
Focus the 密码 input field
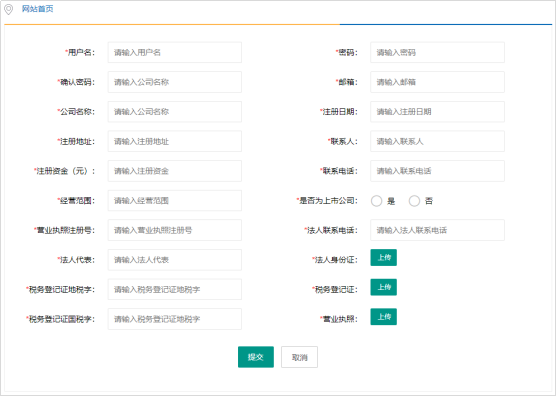tap(437, 52)
